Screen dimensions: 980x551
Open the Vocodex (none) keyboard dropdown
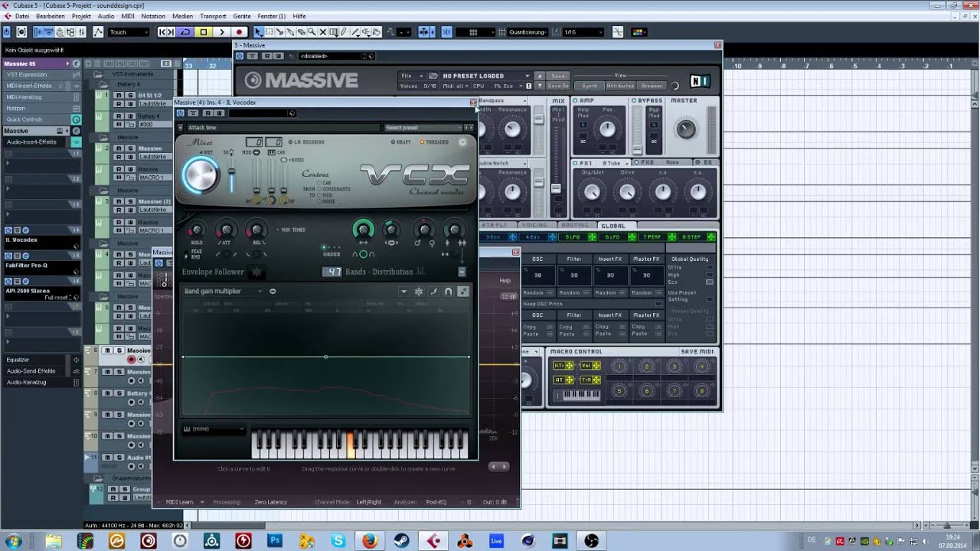pos(214,429)
